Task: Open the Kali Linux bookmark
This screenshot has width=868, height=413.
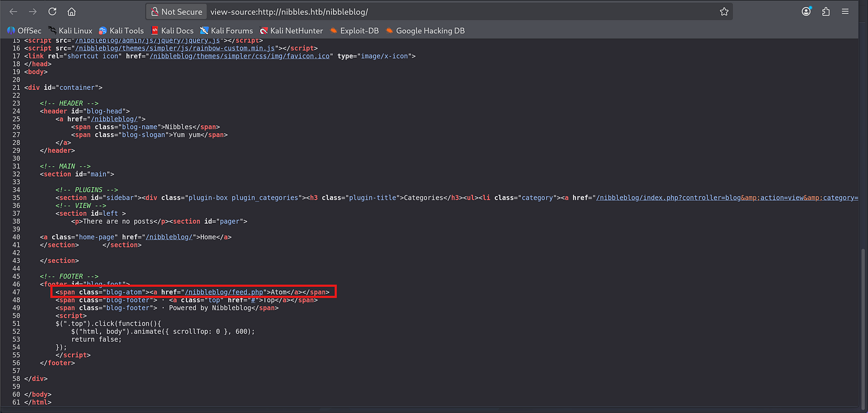Action: click(x=70, y=30)
